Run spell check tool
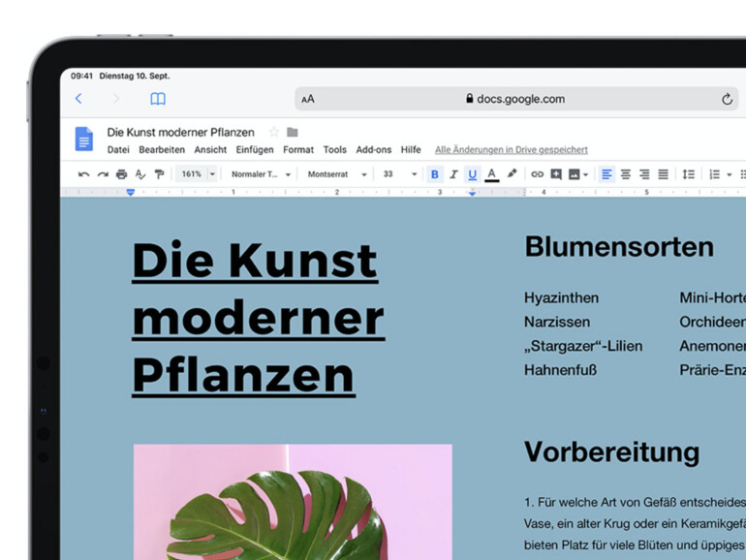This screenshot has height=560, width=746. 140,174
